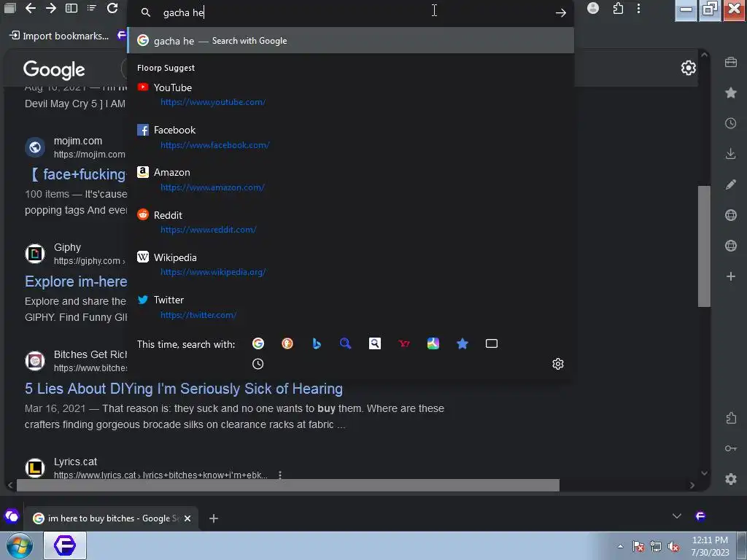Search this time with Yahoo Japan icon
Screen dimensions: 747x560
click(404, 343)
